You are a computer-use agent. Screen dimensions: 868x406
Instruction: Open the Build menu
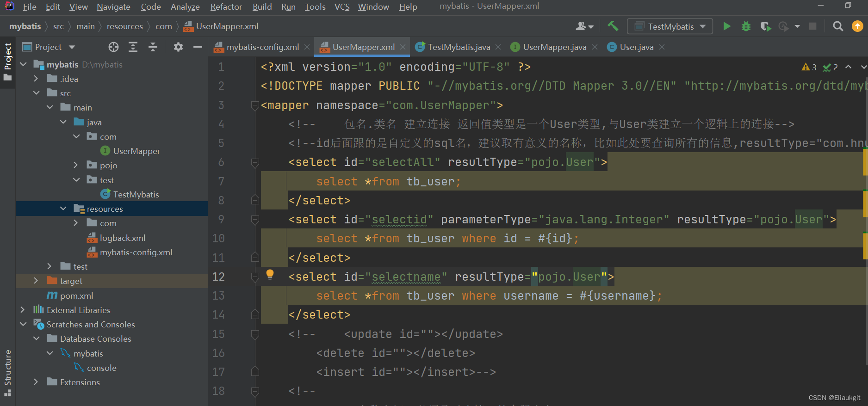pos(262,7)
